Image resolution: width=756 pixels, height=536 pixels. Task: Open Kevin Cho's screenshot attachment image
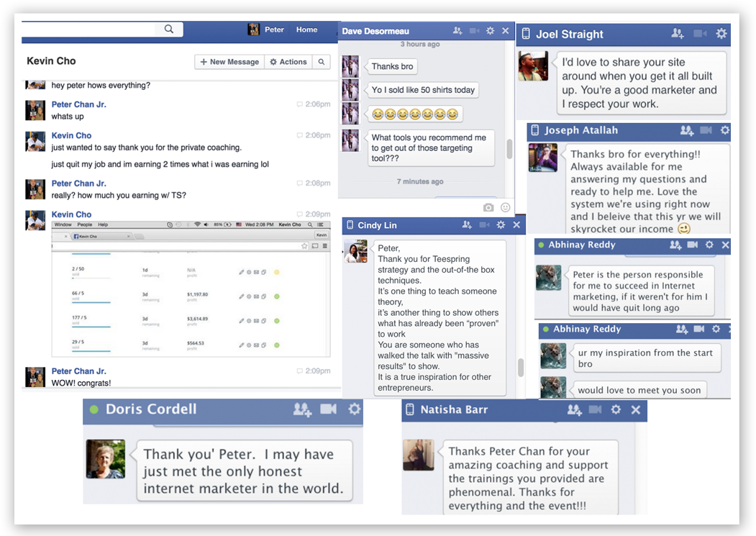(x=191, y=289)
